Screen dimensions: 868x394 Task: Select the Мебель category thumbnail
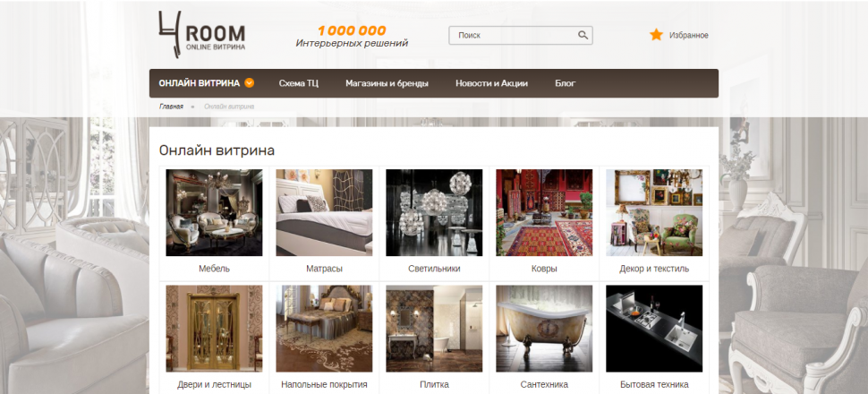pos(214,213)
